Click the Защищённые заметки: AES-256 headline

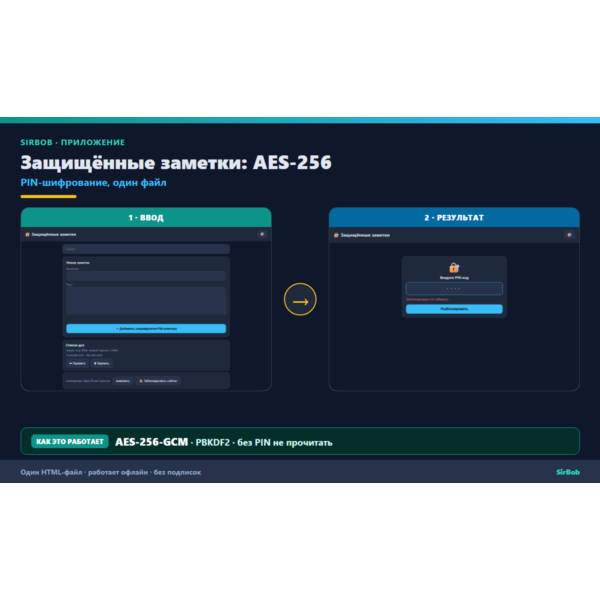(x=176, y=163)
